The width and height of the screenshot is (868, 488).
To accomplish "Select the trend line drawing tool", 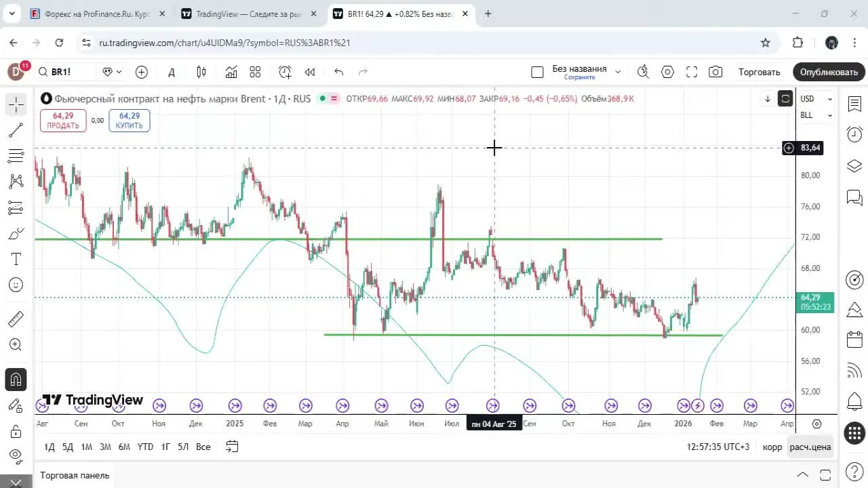I will click(x=16, y=130).
